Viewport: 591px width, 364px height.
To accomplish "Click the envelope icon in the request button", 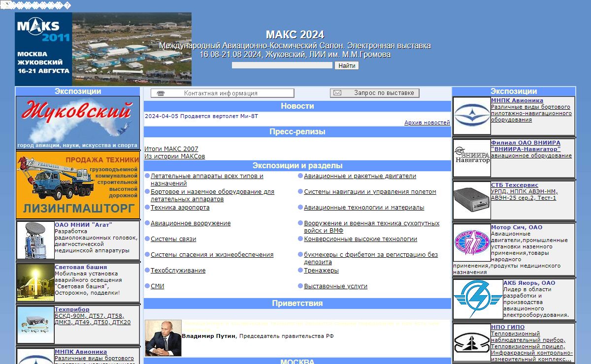I will click(337, 93).
